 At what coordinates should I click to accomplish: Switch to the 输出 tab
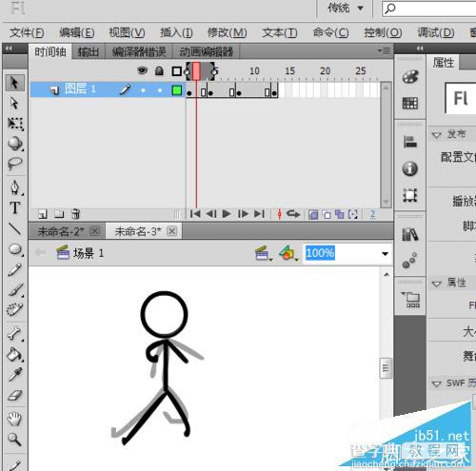point(89,52)
